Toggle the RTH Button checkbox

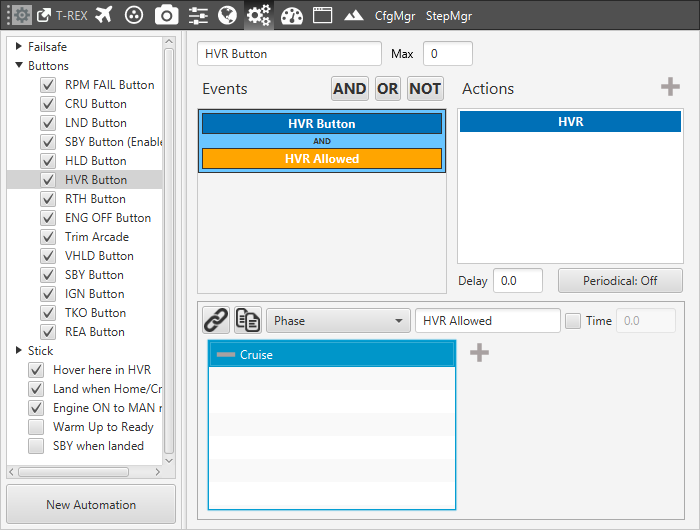48,199
